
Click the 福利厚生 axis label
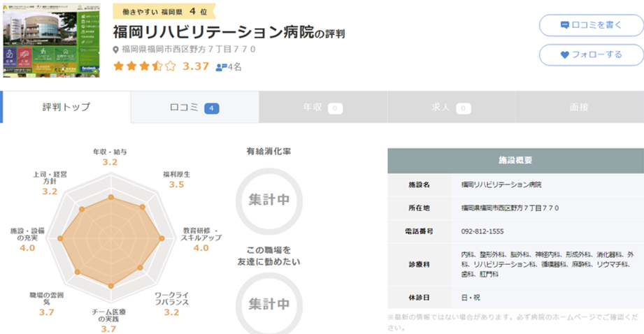click(177, 175)
